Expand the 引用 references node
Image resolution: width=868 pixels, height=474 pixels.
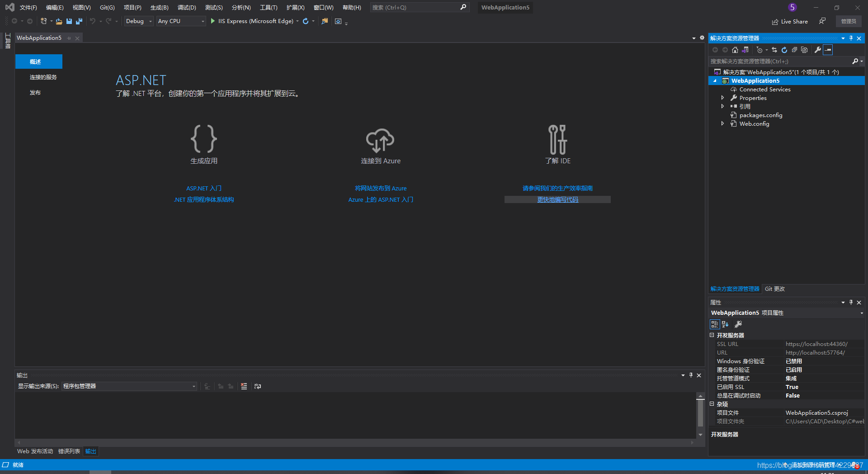tap(722, 106)
